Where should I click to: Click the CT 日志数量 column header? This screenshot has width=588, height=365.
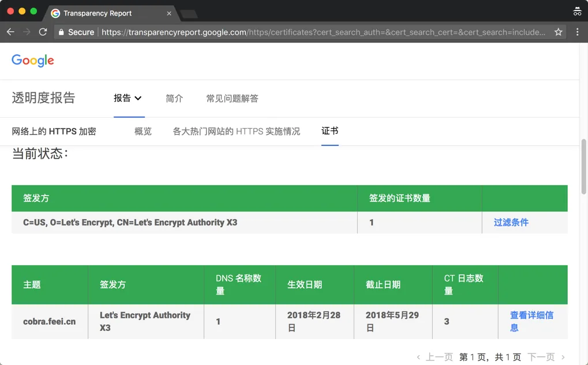pos(464,284)
